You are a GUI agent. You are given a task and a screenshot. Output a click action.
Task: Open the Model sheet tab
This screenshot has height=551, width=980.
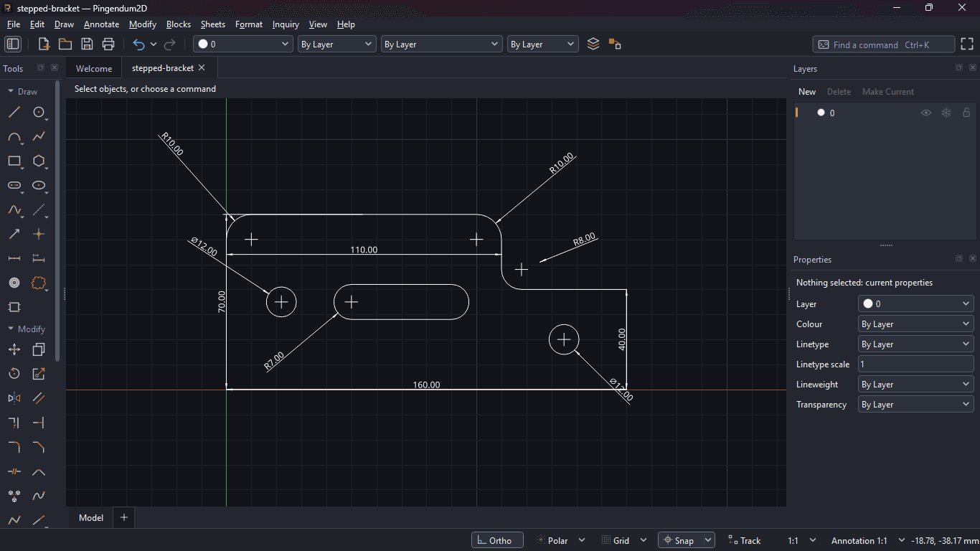coord(91,517)
